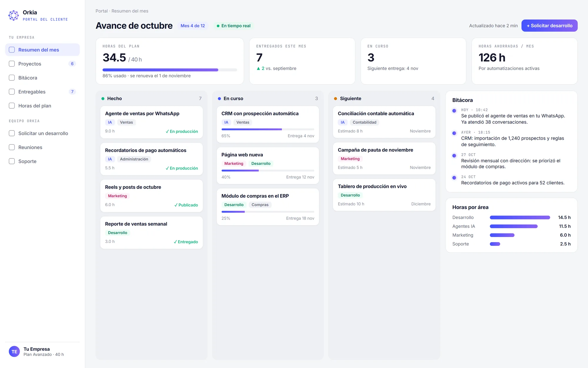Click the icon next to Entregables
This screenshot has height=368, width=588.
click(x=12, y=92)
